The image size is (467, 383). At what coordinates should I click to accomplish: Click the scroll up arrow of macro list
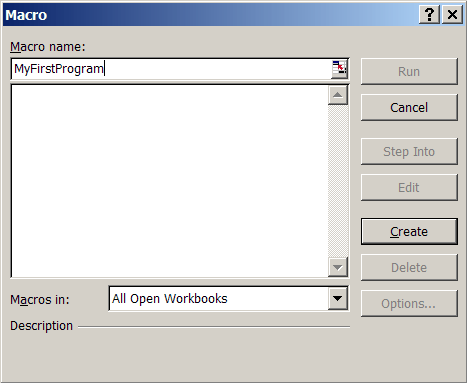[338, 95]
